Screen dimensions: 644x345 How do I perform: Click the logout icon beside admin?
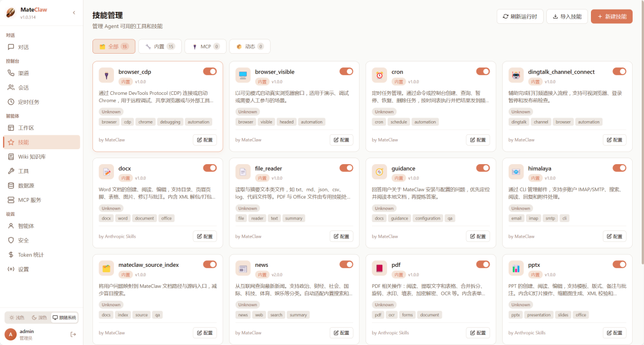click(x=73, y=334)
